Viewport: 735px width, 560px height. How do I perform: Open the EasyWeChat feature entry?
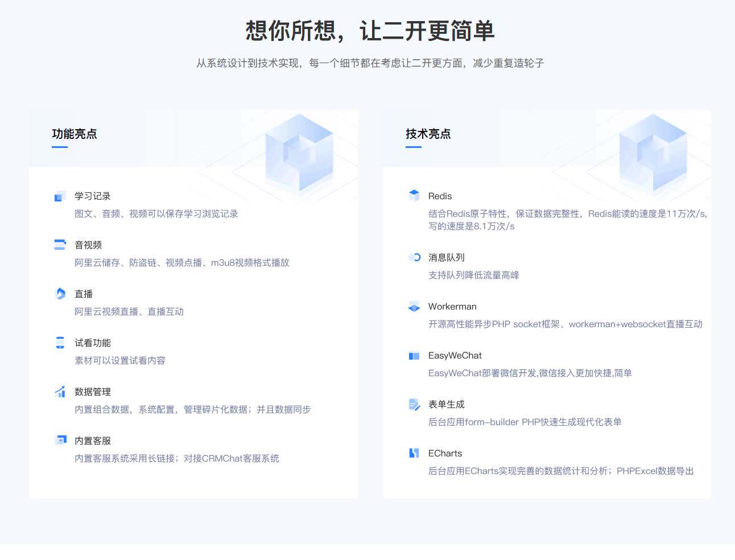[x=455, y=355]
